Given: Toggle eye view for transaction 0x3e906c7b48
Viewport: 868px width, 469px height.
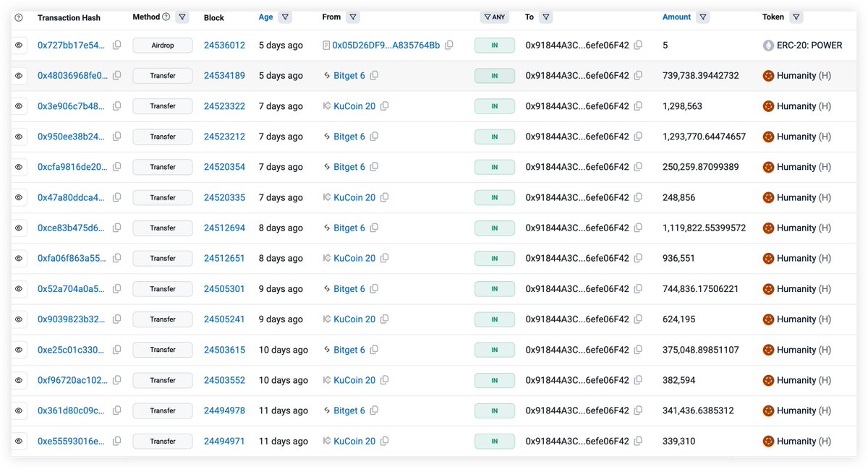Looking at the screenshot, I should pos(19,106).
